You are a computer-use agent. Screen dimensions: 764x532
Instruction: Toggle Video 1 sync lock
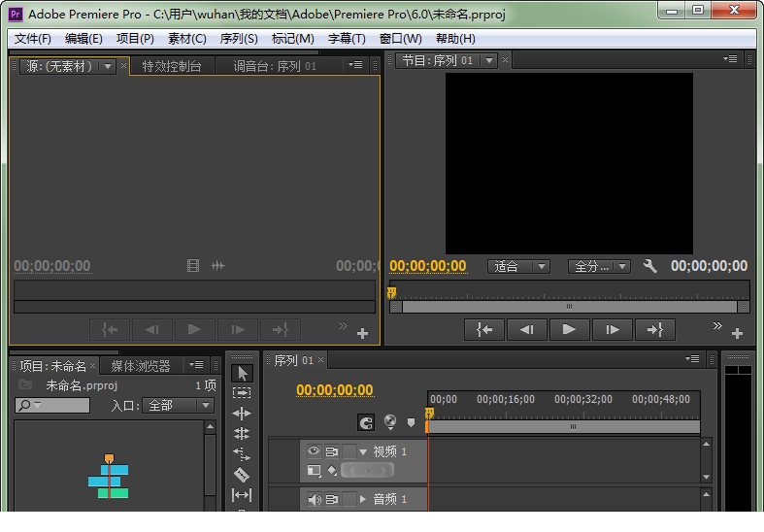tap(332, 451)
